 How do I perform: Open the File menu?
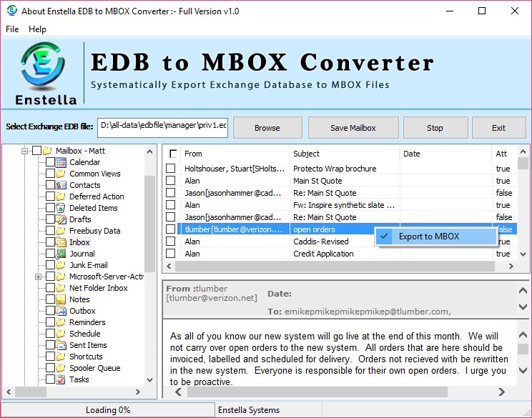(x=12, y=29)
